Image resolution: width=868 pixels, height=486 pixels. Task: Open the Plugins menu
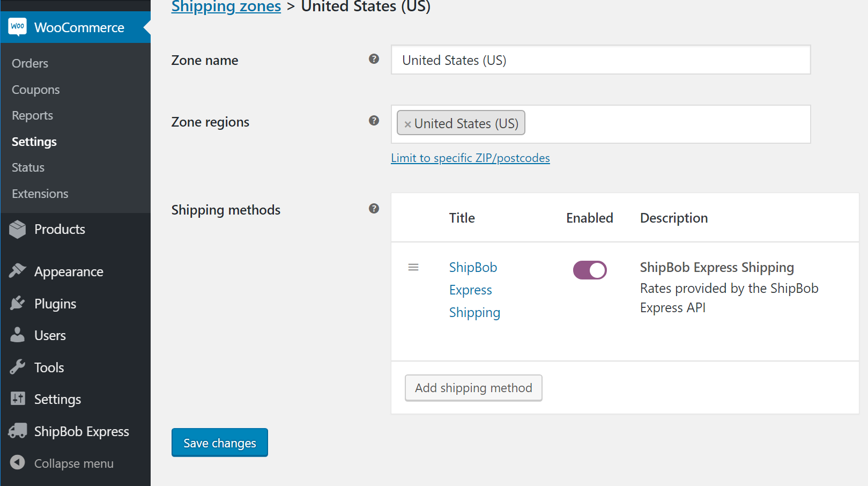55,304
